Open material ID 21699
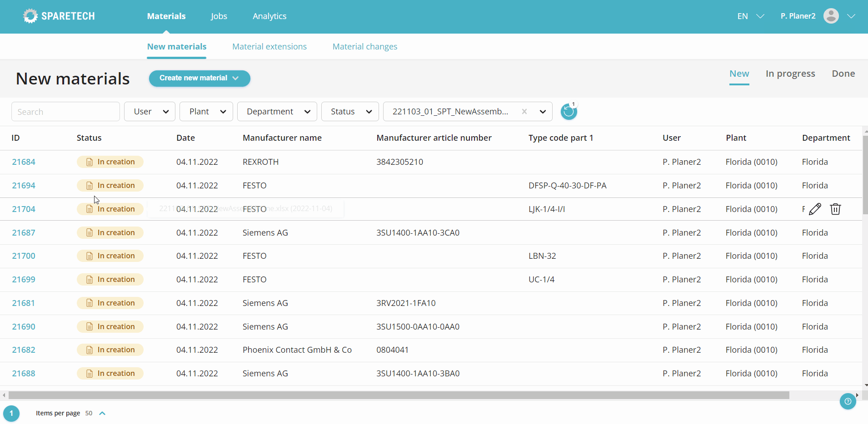 pos(24,280)
